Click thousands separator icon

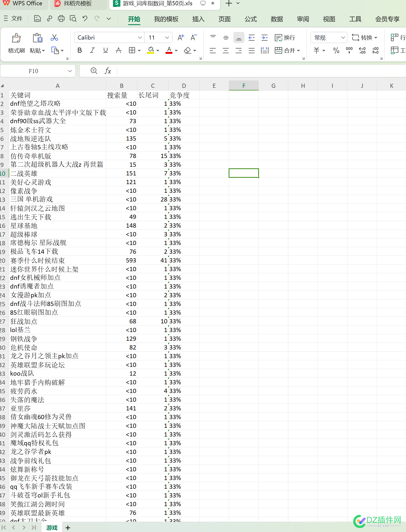349,50
